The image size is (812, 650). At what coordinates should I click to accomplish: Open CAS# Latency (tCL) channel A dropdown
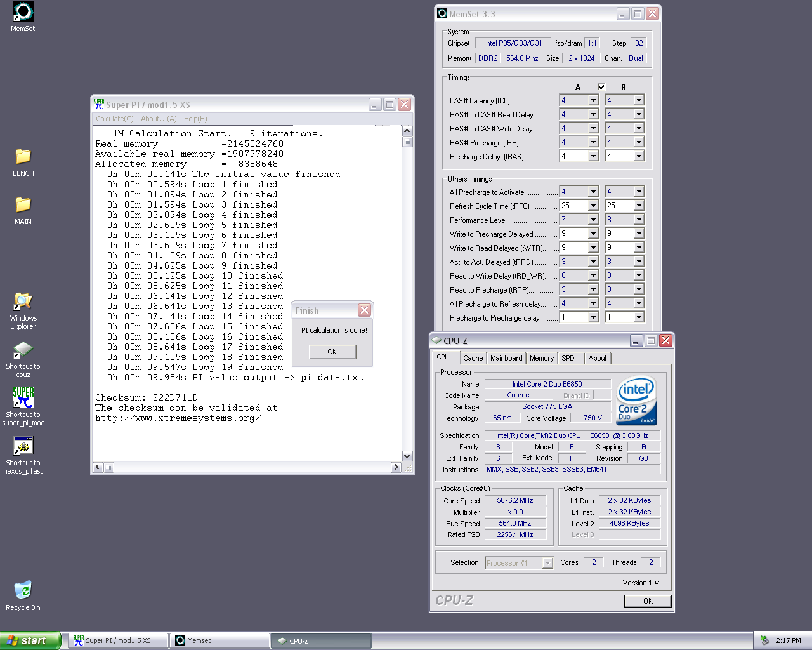(x=593, y=100)
